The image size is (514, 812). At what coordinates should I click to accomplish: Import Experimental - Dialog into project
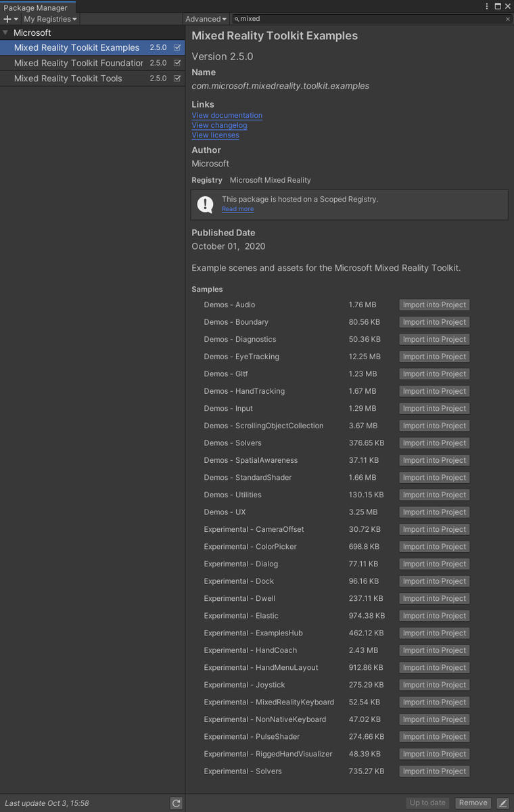pos(434,564)
